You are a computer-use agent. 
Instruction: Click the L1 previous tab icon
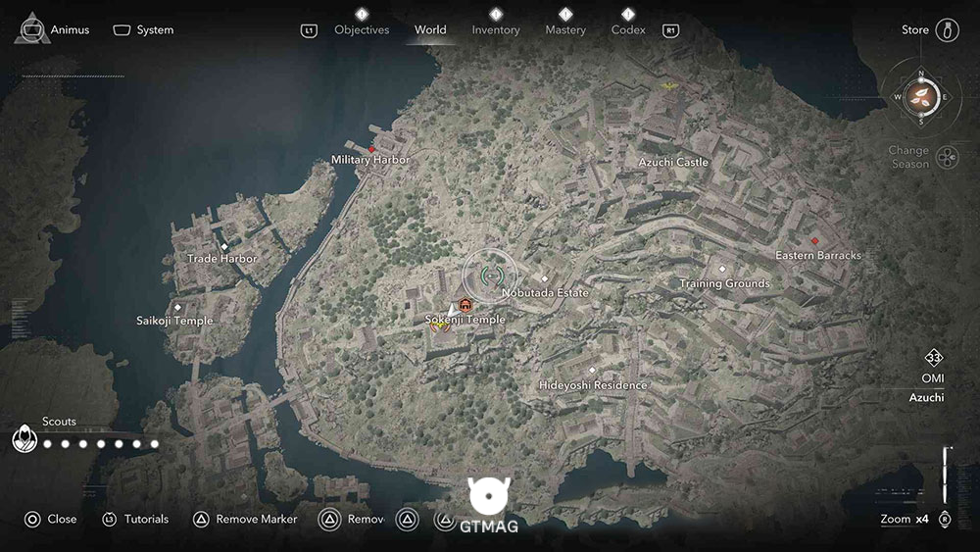click(309, 30)
